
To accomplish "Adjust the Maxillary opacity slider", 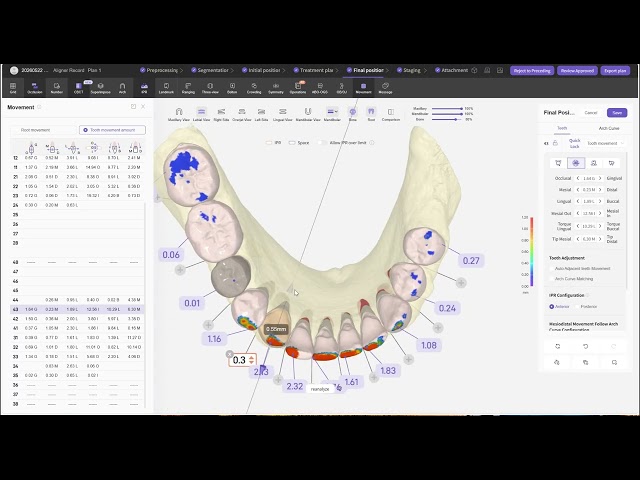I will click(x=447, y=109).
